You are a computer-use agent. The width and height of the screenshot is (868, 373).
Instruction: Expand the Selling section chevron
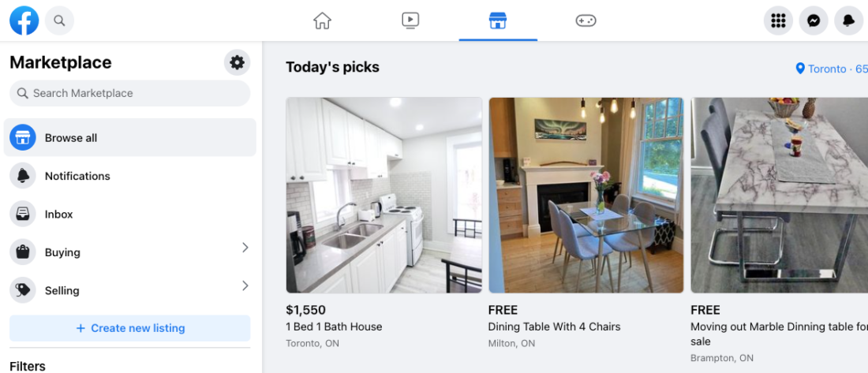tap(245, 285)
